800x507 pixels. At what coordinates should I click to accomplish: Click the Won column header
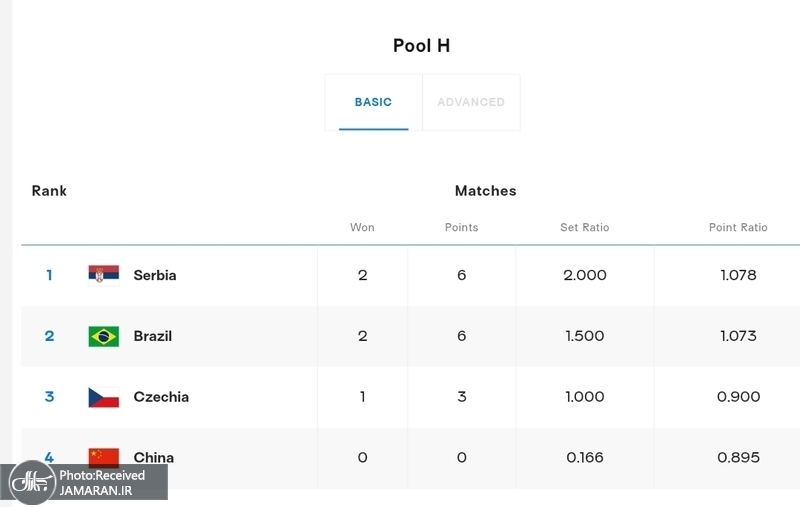tap(362, 227)
